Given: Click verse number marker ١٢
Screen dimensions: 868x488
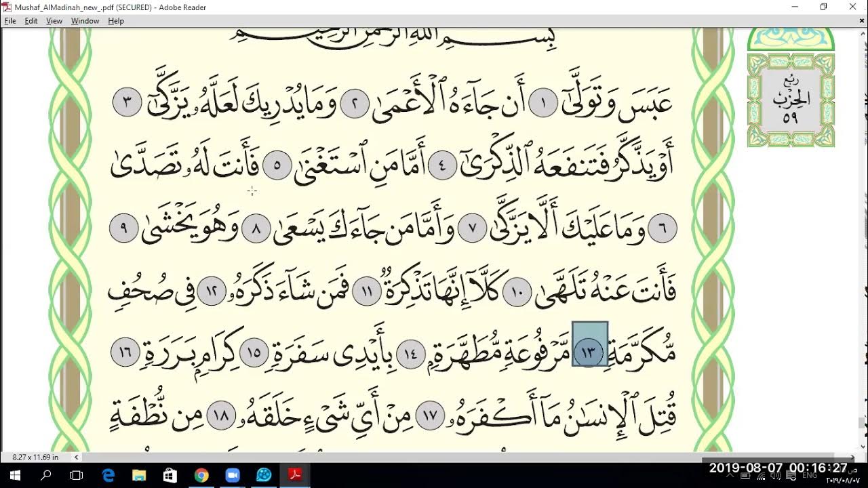Looking at the screenshot, I should tap(212, 291).
